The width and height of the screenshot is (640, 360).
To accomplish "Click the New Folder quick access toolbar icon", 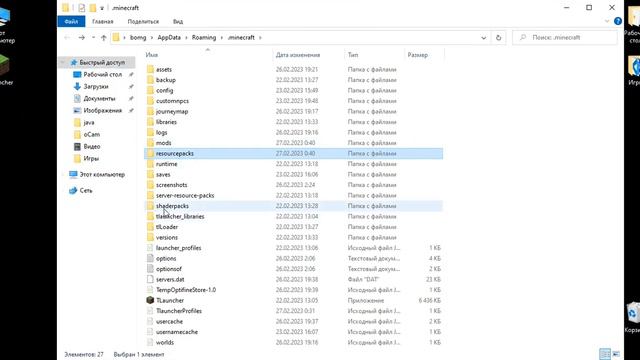I will pos(93,8).
